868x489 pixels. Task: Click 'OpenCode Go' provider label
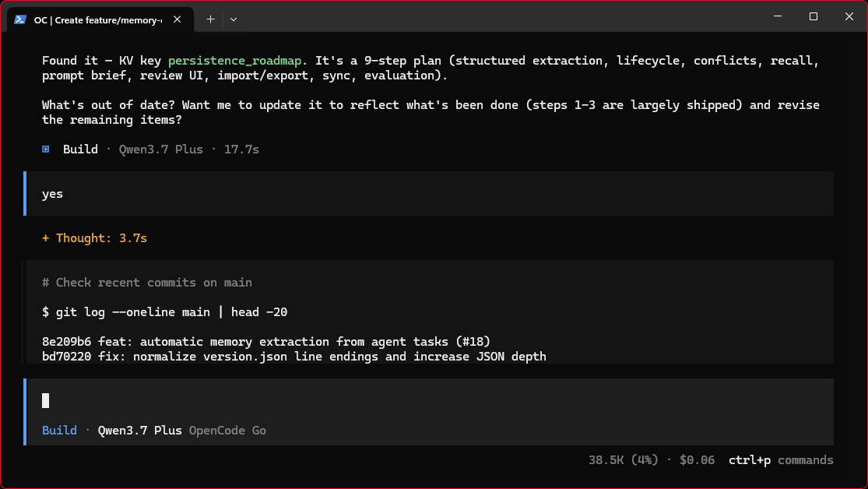[x=227, y=431]
